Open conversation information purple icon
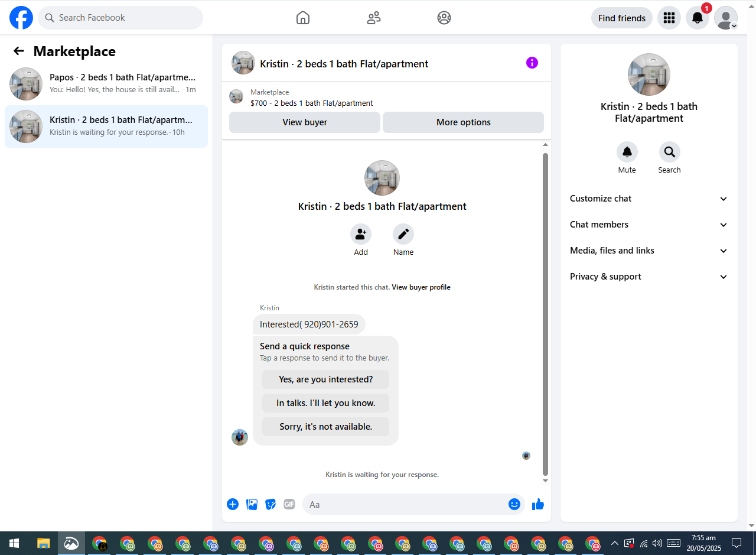Viewport: 756px width, 555px height. click(x=532, y=63)
